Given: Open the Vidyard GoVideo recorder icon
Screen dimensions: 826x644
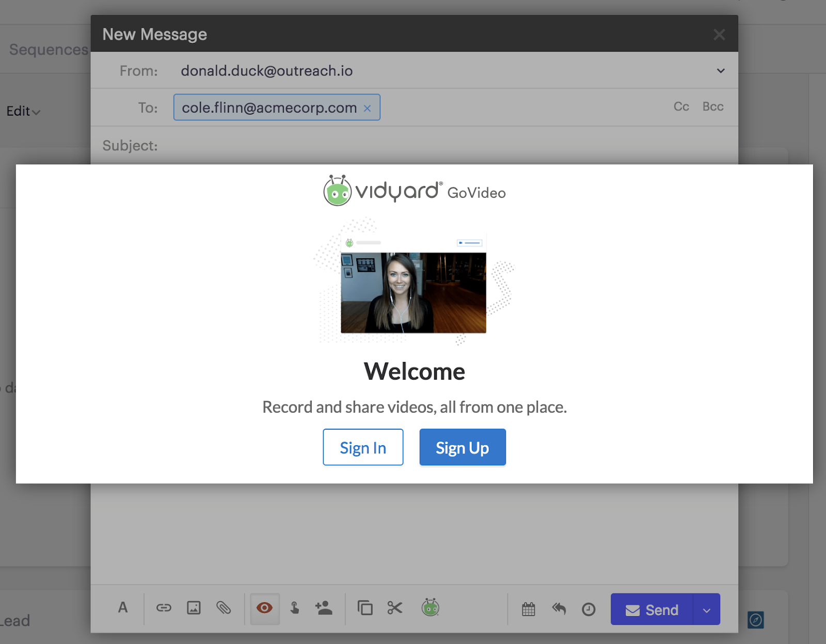Looking at the screenshot, I should (431, 608).
